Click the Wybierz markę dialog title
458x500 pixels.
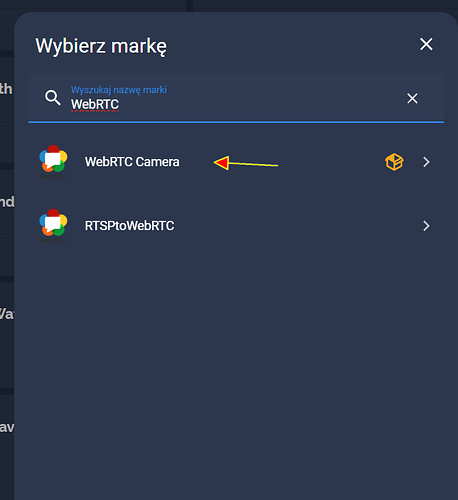point(101,46)
